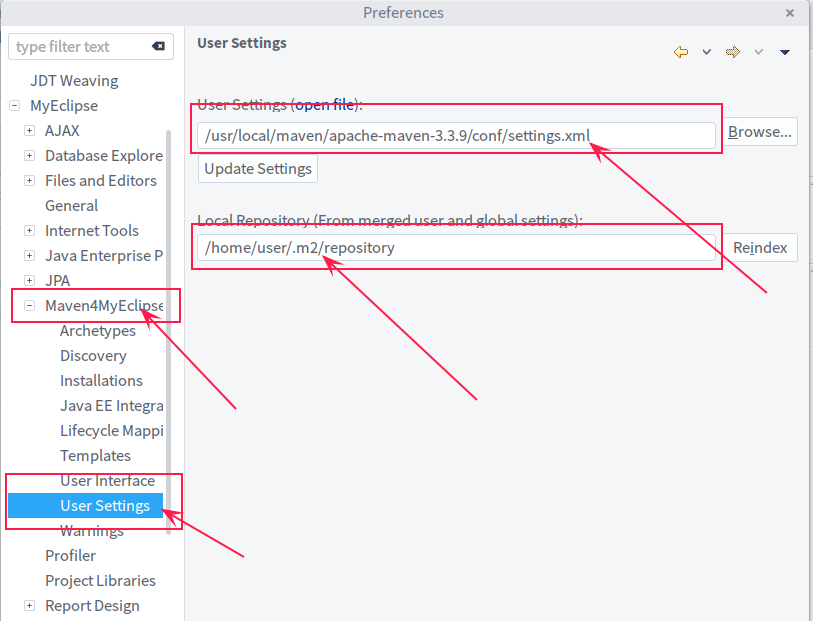Collapse the MyEclipse tree node

pyautogui.click(x=15, y=106)
